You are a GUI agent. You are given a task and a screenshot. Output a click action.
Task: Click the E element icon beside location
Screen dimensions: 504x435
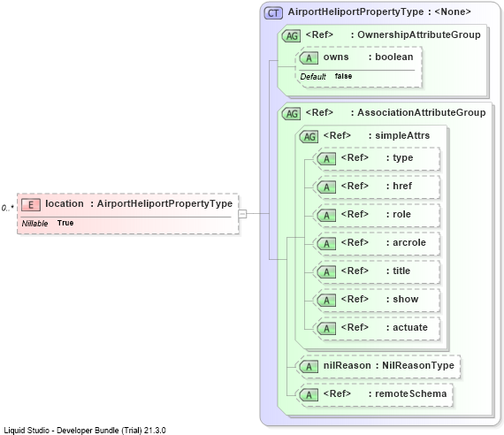[31, 205]
